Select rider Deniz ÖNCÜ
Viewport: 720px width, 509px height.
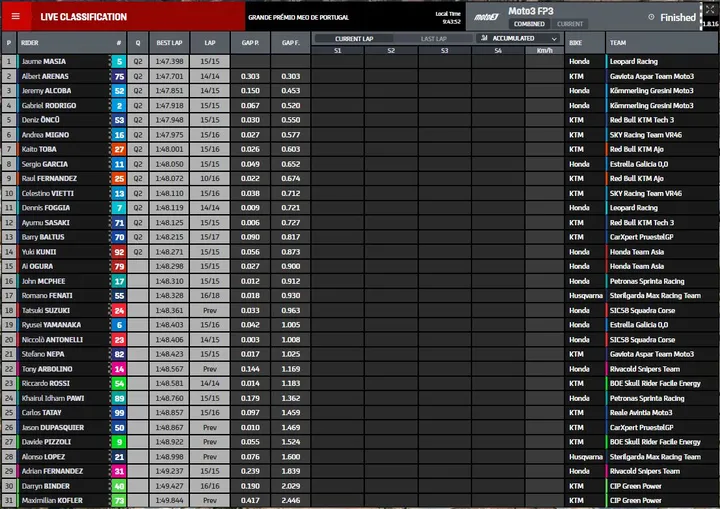[x=40, y=120]
